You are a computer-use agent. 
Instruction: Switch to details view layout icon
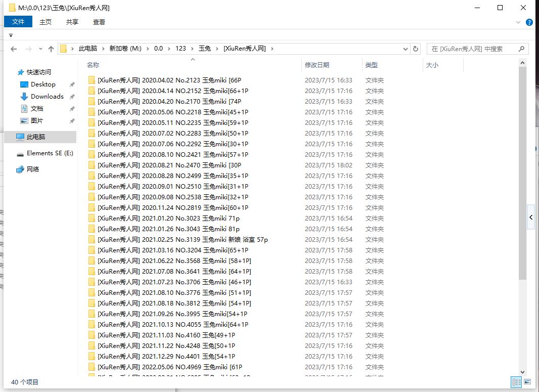pos(516,382)
